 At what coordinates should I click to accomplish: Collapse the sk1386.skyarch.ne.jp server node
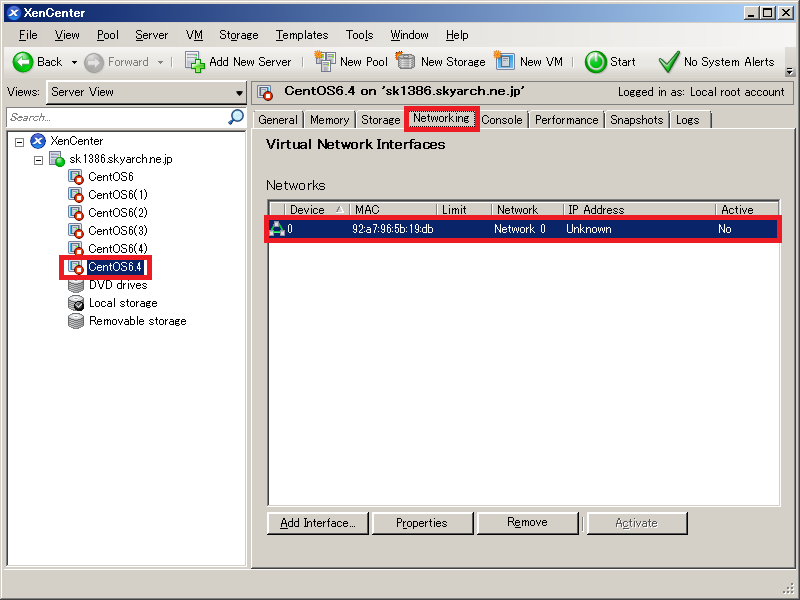point(38,160)
